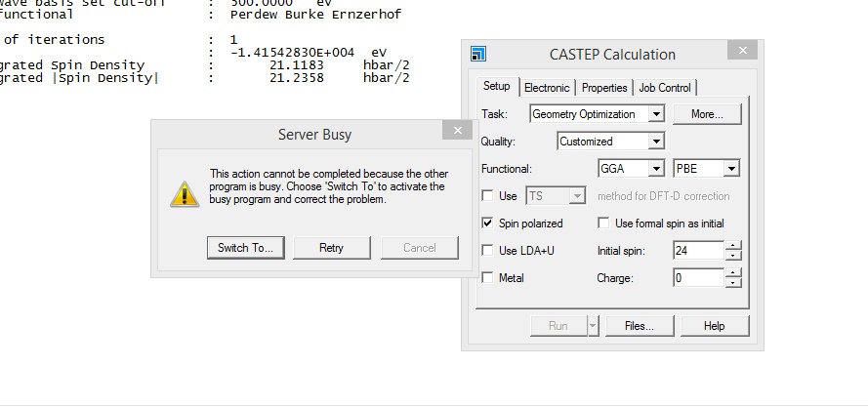
Task: Click the 'method for DFT-D correction' label
Action: (663, 195)
